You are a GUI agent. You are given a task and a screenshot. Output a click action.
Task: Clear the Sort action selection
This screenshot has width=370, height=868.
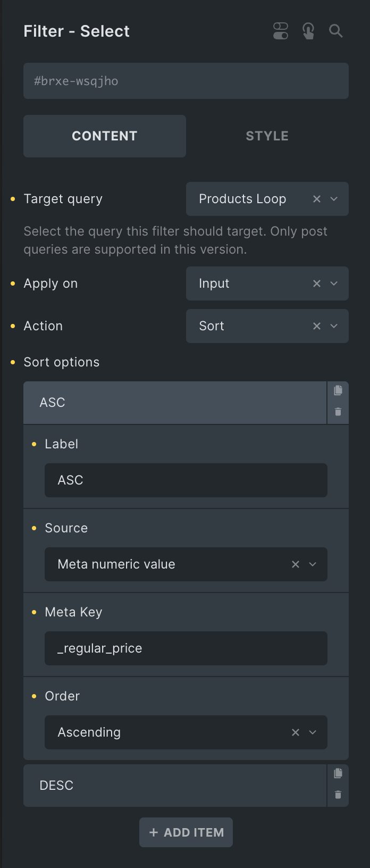317,326
